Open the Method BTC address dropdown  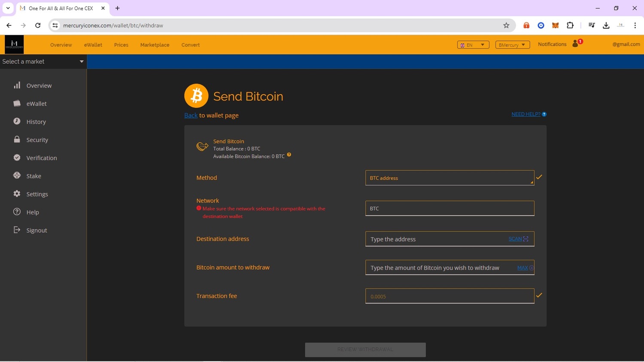(x=450, y=178)
